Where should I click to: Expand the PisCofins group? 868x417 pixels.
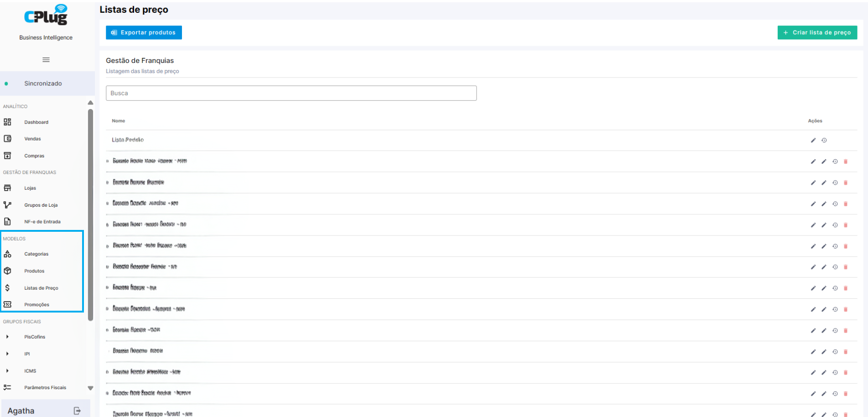[x=7, y=337]
